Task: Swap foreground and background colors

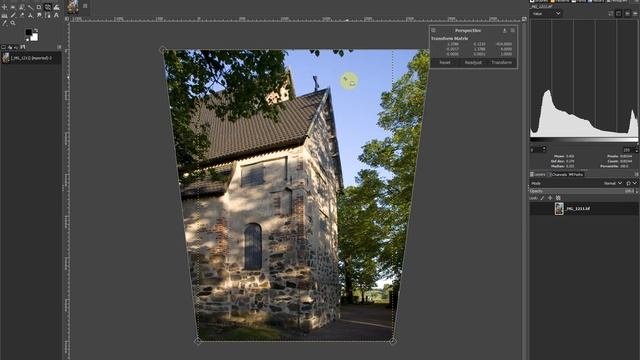Action: tap(36, 30)
